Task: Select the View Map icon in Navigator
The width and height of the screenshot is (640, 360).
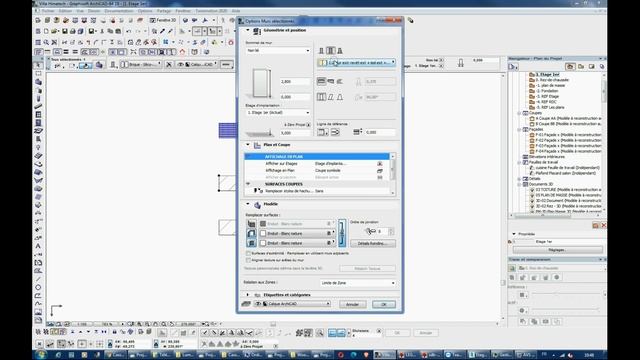Action: [x=581, y=66]
